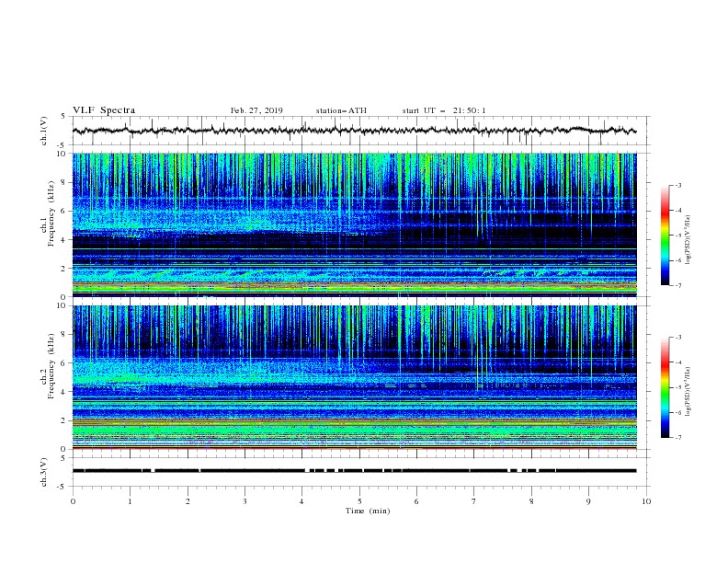
Task: Click the ch.1 "Frequency (kHz)" axis title
Action: 51,212
